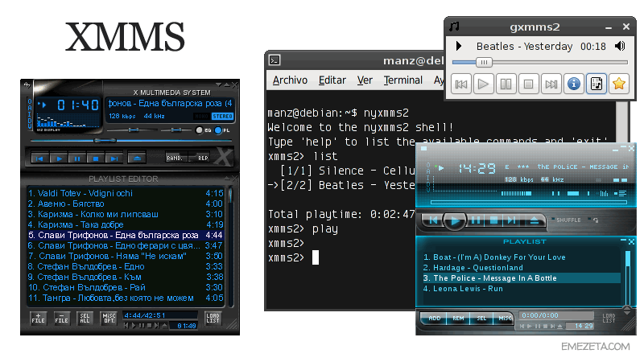Click ADD button in blue playlist
644x362 pixels.
(x=434, y=319)
